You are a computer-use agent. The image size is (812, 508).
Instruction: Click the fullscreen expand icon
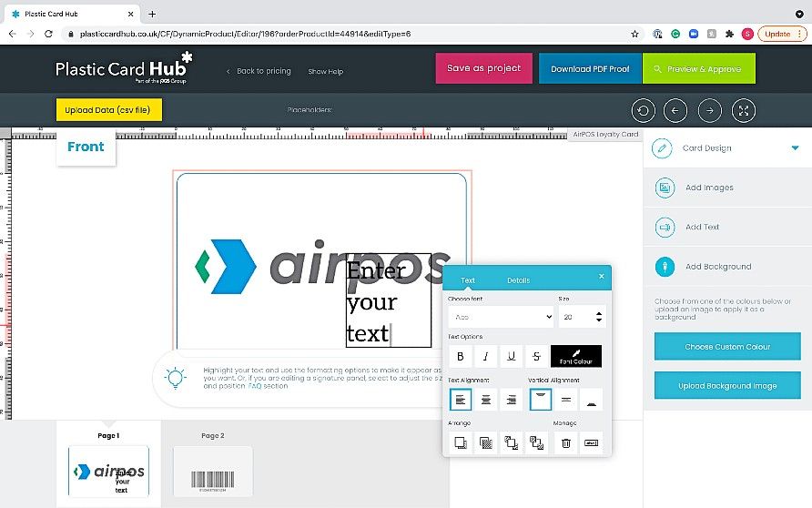[x=744, y=111]
